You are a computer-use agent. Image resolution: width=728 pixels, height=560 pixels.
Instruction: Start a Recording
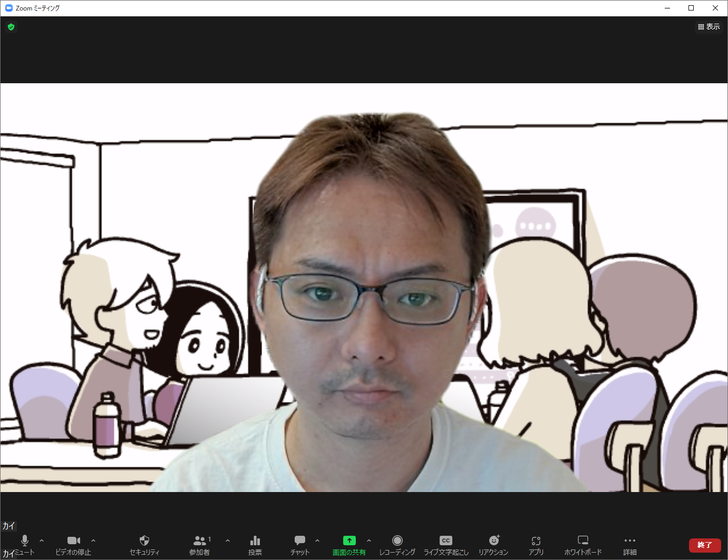click(x=397, y=544)
